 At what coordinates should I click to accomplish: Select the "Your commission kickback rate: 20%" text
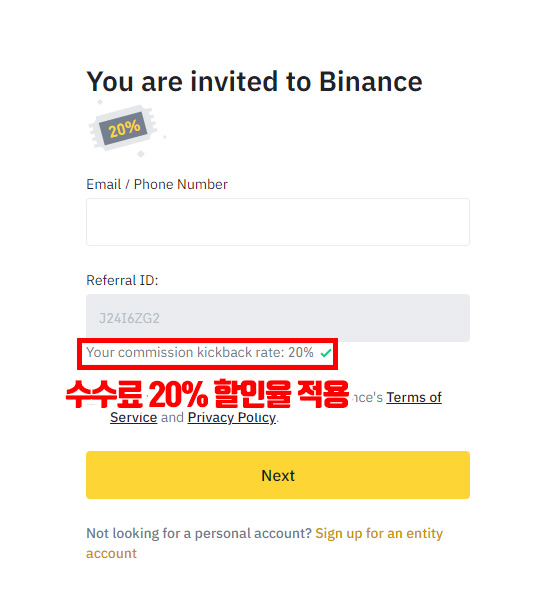(200, 352)
